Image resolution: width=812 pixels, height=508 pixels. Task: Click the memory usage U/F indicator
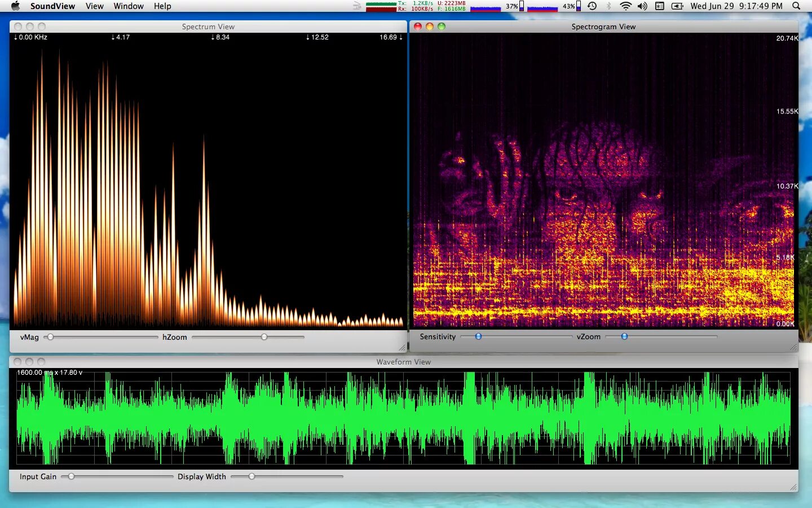pos(452,6)
